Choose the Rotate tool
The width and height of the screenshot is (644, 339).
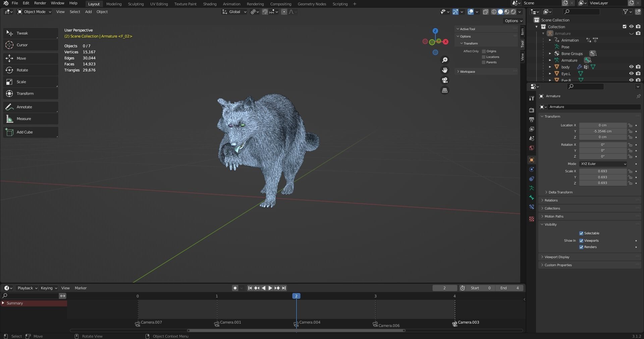[x=31, y=70]
